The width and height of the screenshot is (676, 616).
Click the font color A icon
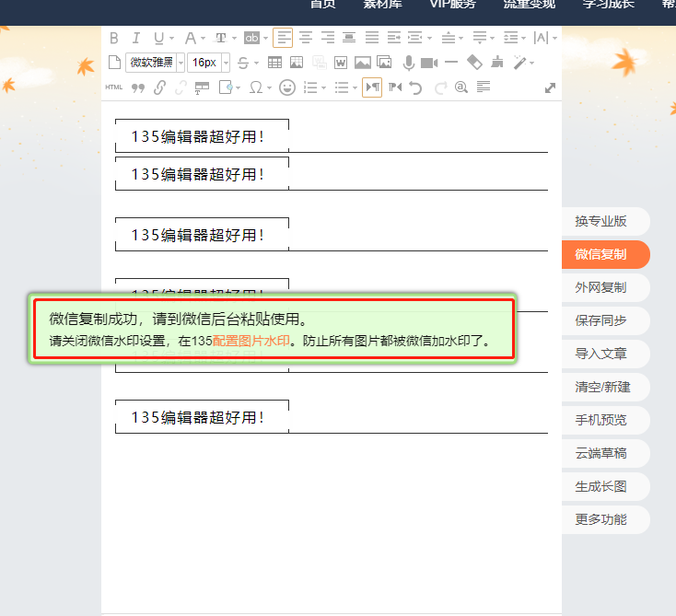pos(190,38)
